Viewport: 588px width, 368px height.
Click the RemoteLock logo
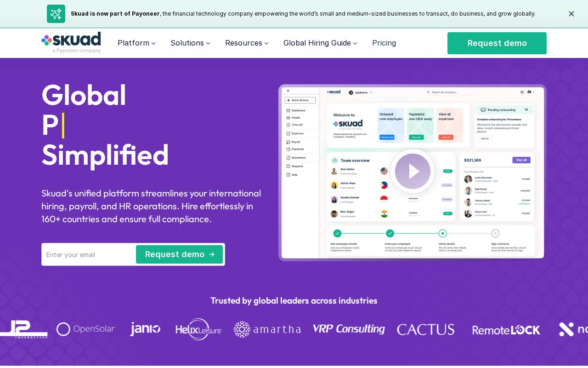click(x=506, y=330)
